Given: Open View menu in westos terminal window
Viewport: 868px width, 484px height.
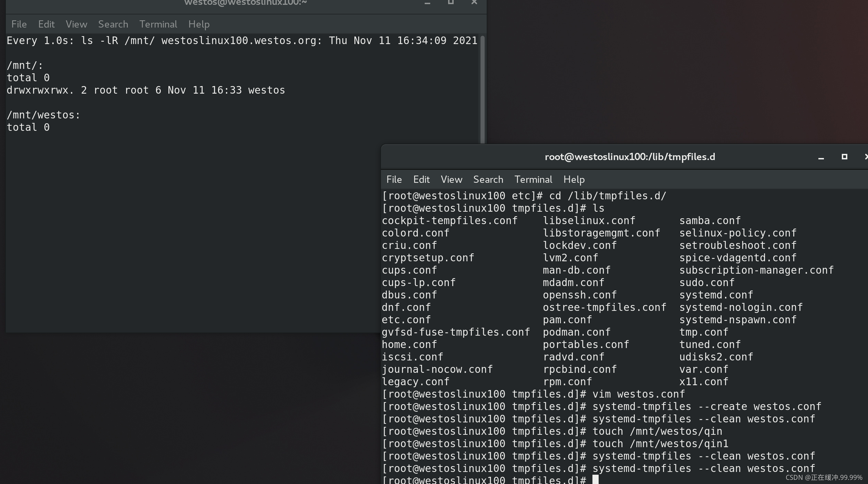Looking at the screenshot, I should point(76,24).
